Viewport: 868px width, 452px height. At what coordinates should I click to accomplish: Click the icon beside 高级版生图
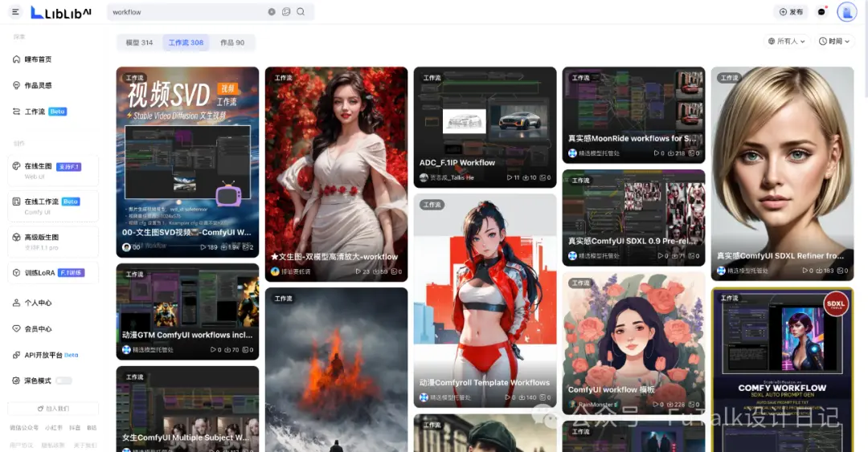[x=16, y=237]
